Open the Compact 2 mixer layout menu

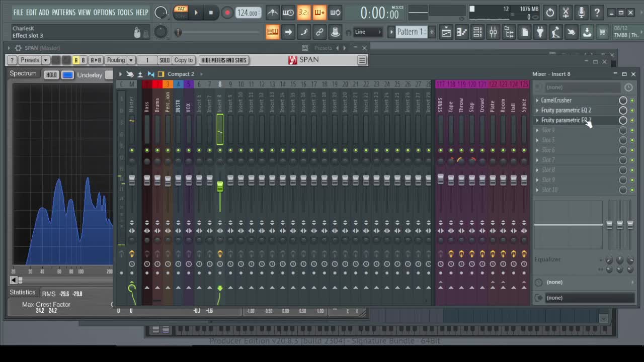coord(181,74)
